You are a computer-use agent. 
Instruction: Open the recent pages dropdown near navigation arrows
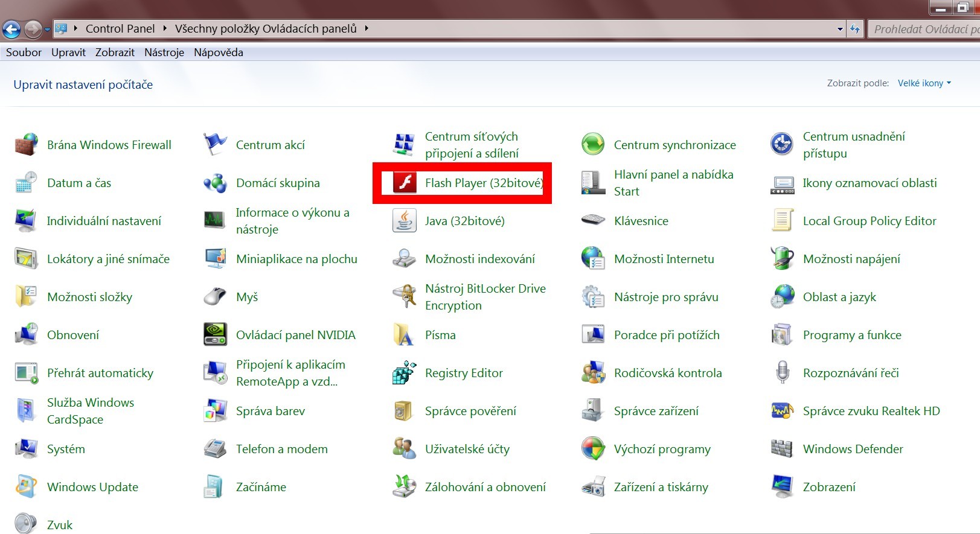pyautogui.click(x=47, y=29)
